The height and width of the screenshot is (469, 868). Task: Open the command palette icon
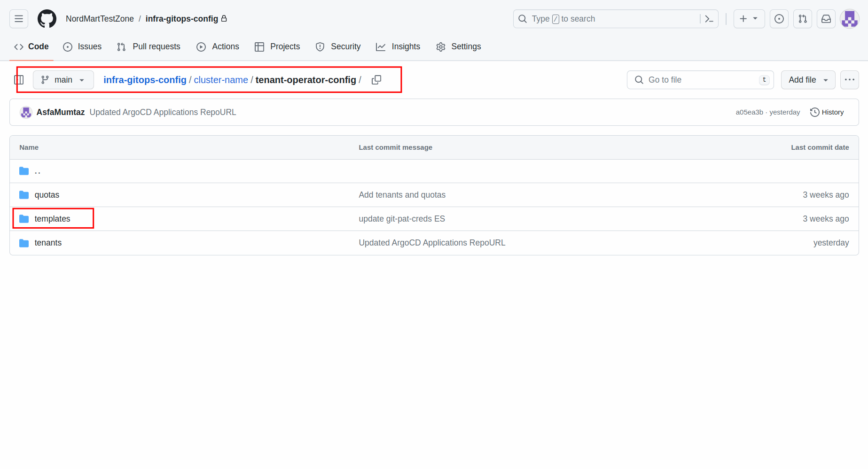(709, 19)
